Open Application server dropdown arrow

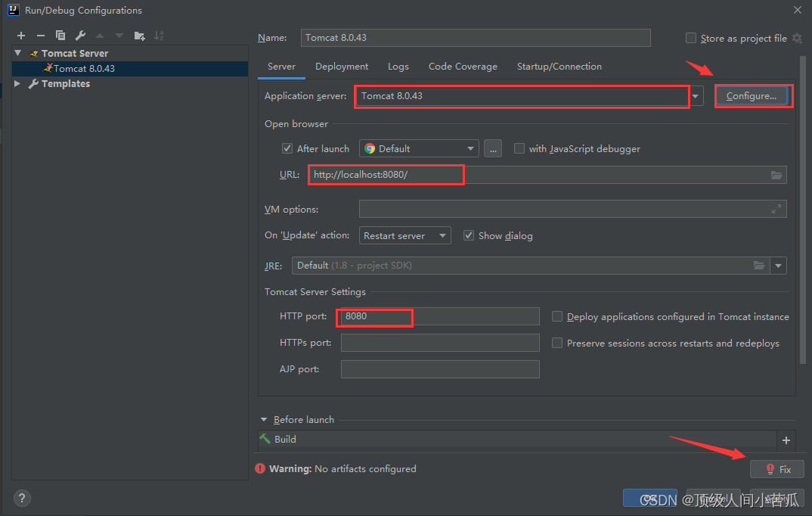click(696, 96)
